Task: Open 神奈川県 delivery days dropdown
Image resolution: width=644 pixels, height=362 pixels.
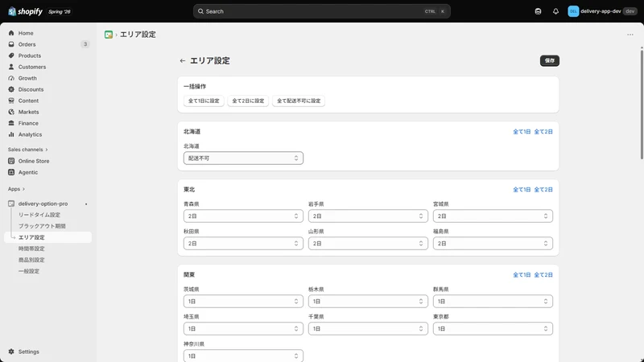Action: (x=243, y=356)
